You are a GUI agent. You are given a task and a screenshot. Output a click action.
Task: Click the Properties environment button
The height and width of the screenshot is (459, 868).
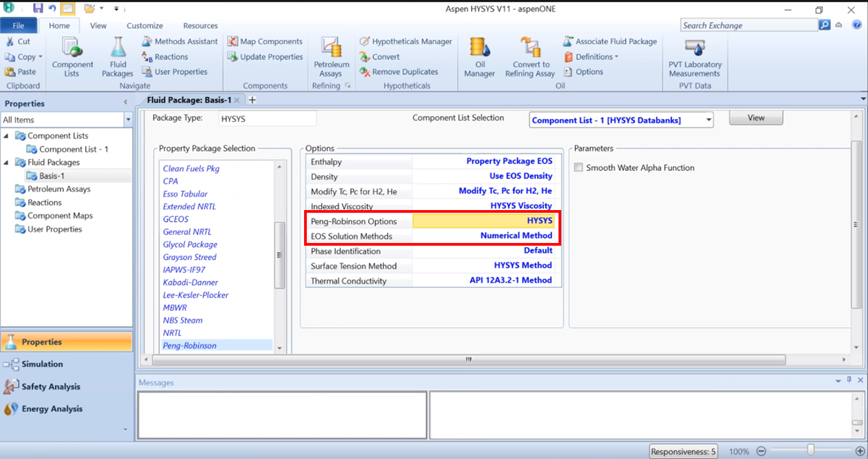click(x=66, y=342)
